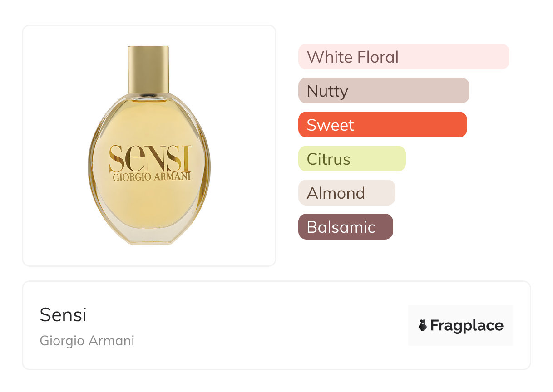Viewport: 553px width, 392px height.
Task: Click the 'White Floral' label text
Action: click(353, 57)
